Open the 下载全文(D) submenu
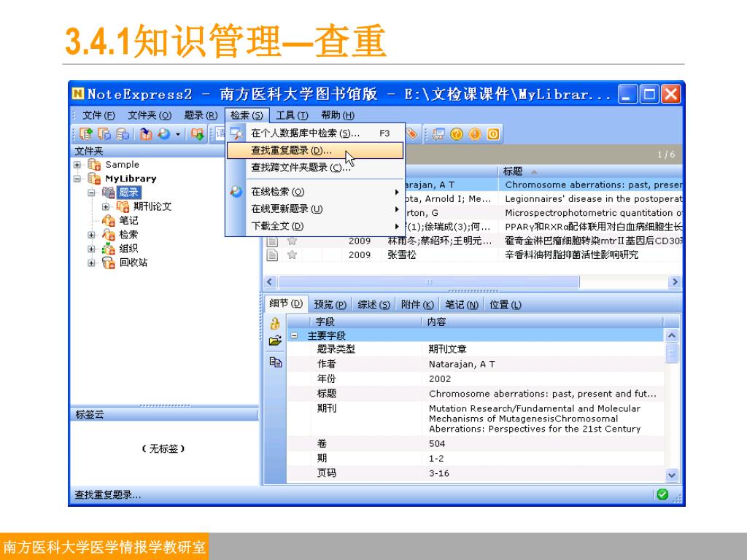The width and height of the screenshot is (747, 560). pyautogui.click(x=315, y=226)
